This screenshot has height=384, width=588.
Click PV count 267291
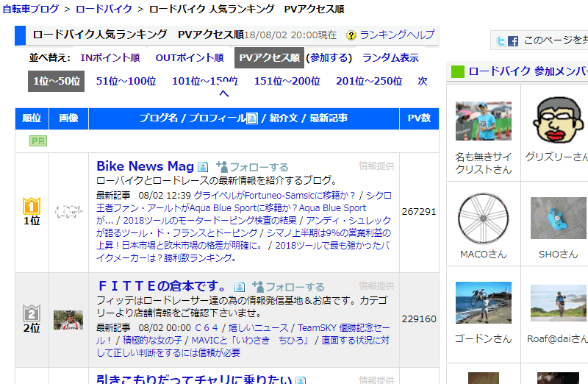tap(419, 212)
